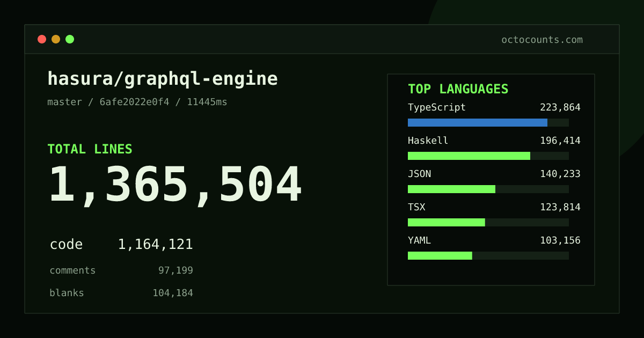The width and height of the screenshot is (644, 338).
Task: Click the green YAML progress bar
Action: pos(440,255)
